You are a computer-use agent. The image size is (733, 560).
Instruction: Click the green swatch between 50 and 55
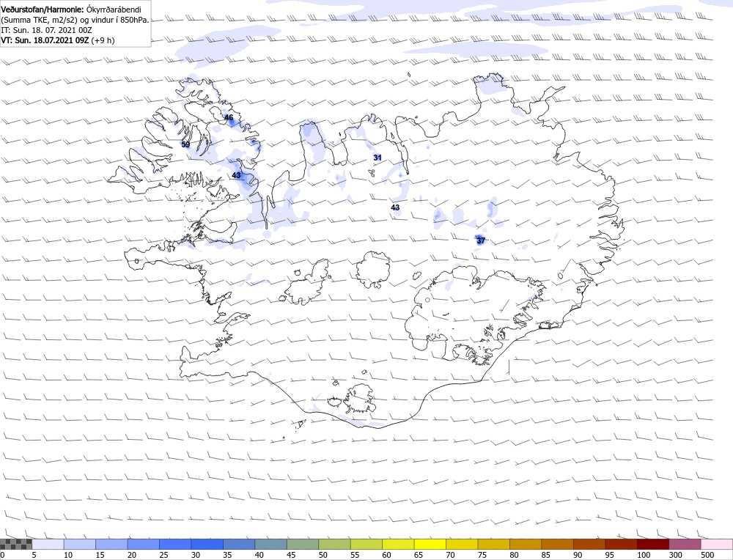point(335,544)
